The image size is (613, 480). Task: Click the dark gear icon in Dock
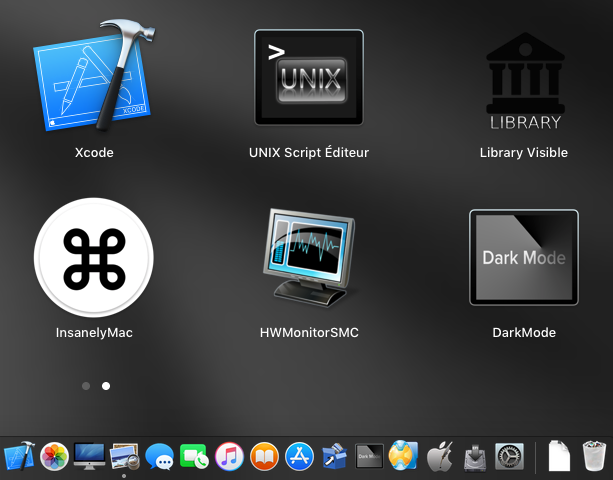click(509, 457)
